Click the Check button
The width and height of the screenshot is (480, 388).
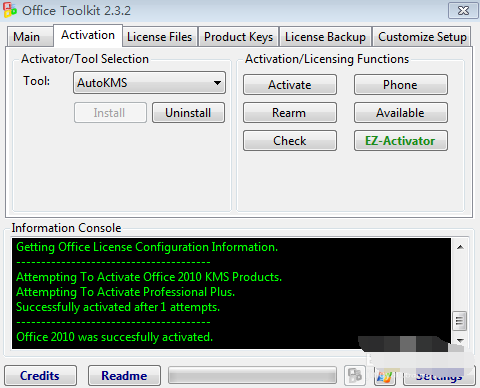coord(290,141)
